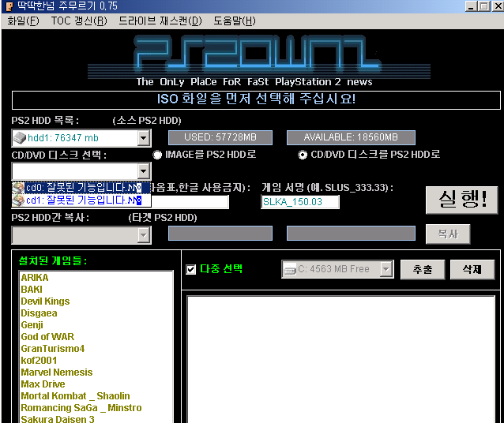Click the drive icon in C: dropdown
The width and height of the screenshot is (504, 423).
click(x=290, y=269)
